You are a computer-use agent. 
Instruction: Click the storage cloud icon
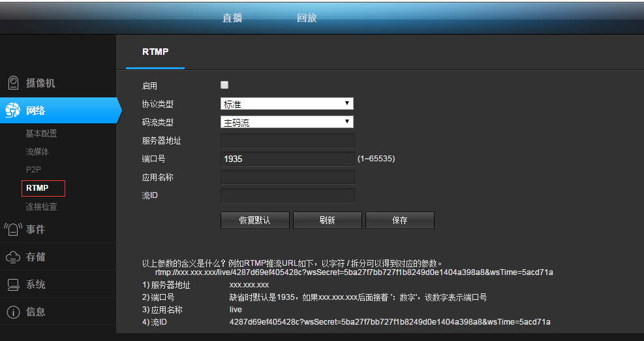[12, 257]
